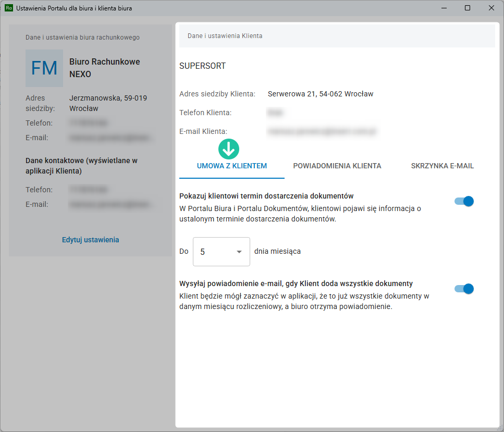Screen dimensions: 504x432
Task: Click the Ra application icon in title bar
Action: pos(8,8)
